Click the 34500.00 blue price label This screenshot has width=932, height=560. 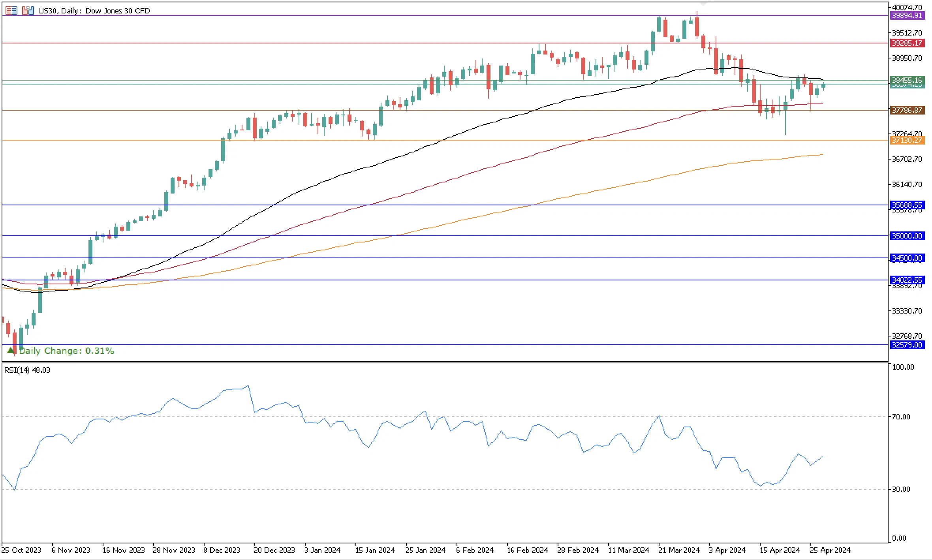(907, 258)
